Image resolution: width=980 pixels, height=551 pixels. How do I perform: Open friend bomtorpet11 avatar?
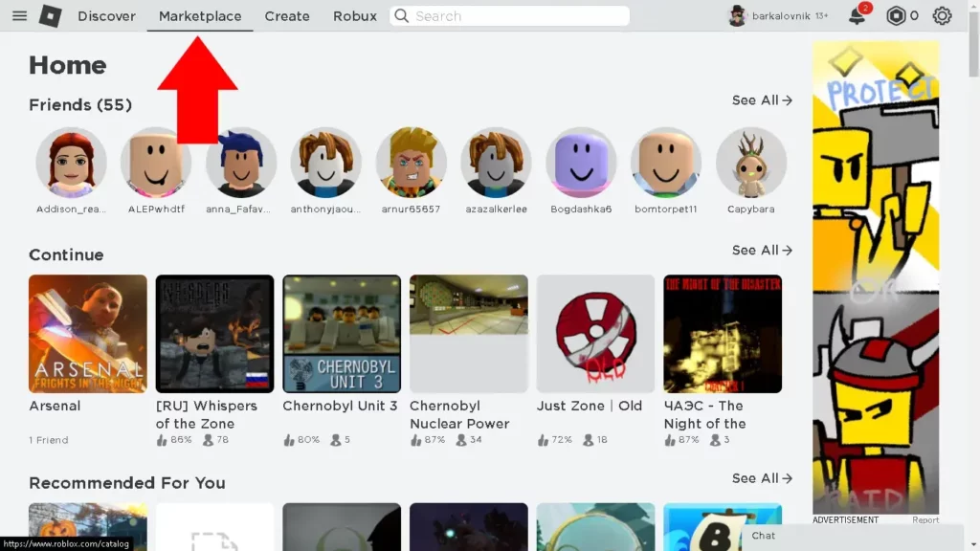click(x=666, y=163)
